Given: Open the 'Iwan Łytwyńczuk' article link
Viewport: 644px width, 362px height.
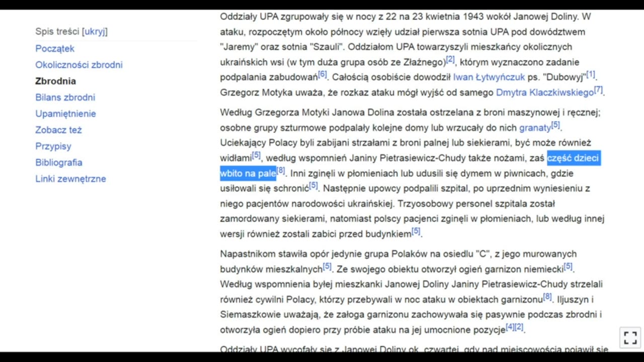Looking at the screenshot, I should (489, 77).
